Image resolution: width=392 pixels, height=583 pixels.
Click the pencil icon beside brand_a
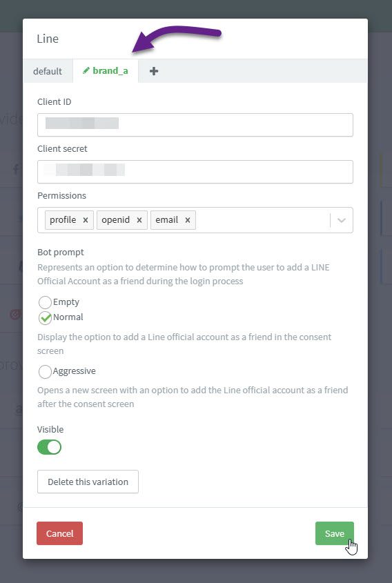coord(86,70)
